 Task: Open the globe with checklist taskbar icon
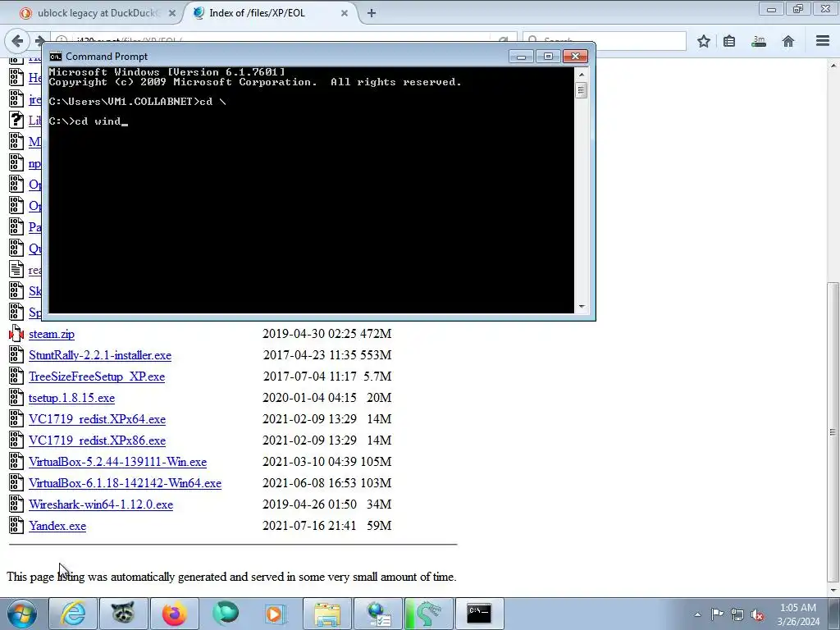[378, 614]
